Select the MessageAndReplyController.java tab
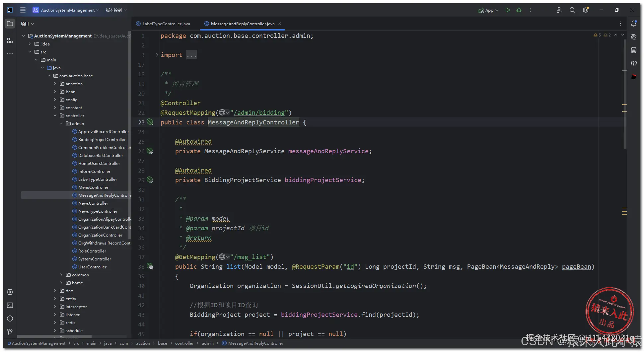Screen dimensions: 644x352 243,24
